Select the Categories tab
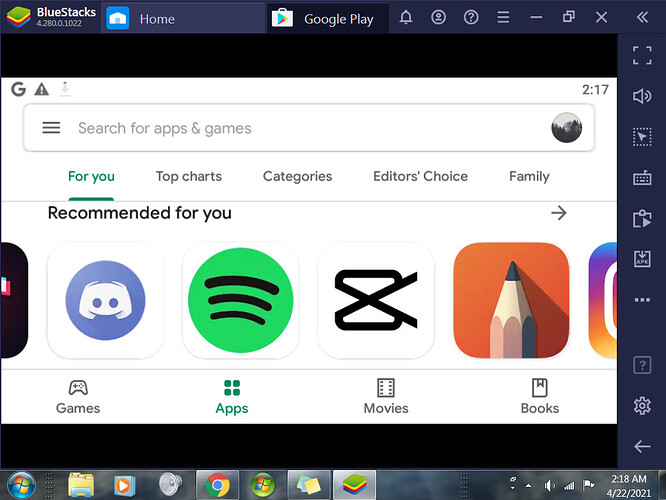This screenshot has height=500, width=666. pyautogui.click(x=297, y=176)
